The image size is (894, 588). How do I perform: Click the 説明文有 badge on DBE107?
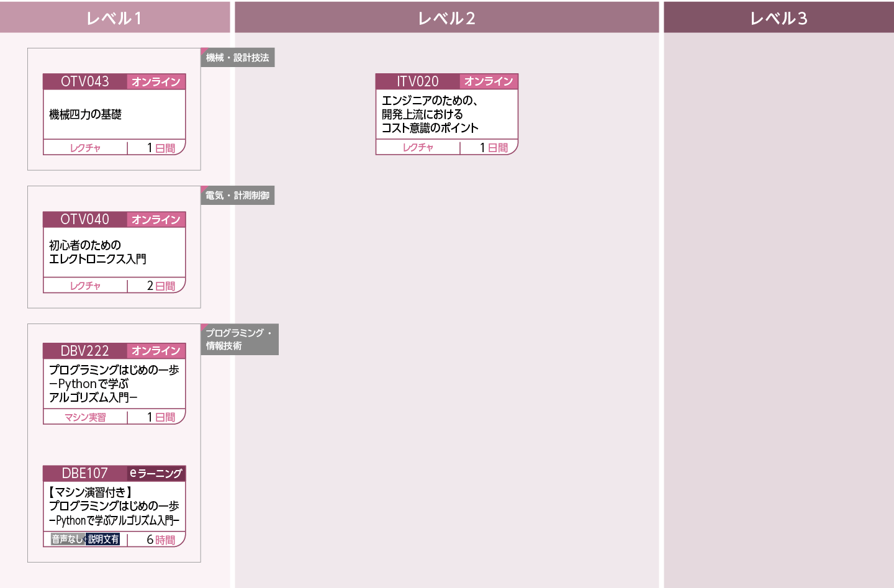point(103,540)
